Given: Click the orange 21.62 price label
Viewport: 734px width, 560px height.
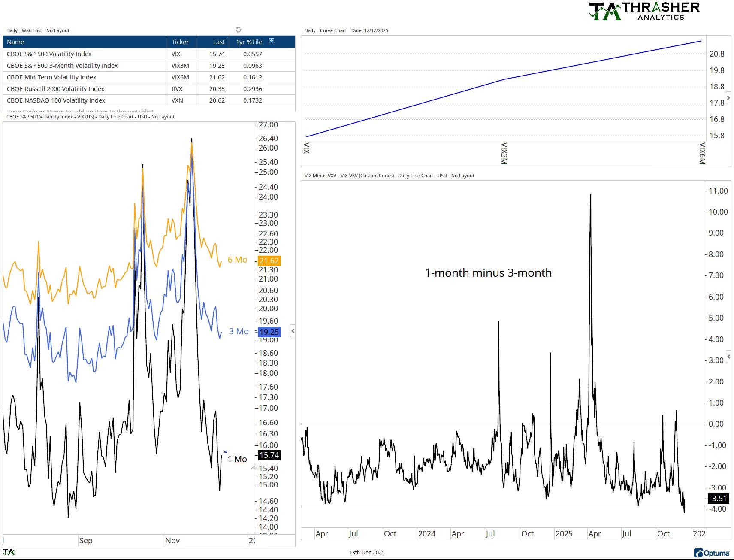Looking at the screenshot, I should point(269,260).
